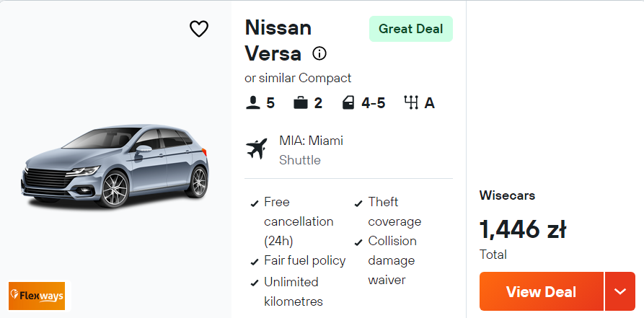The height and width of the screenshot is (318, 644).
Task: Click the Wisecars provider name
Action: [507, 195]
